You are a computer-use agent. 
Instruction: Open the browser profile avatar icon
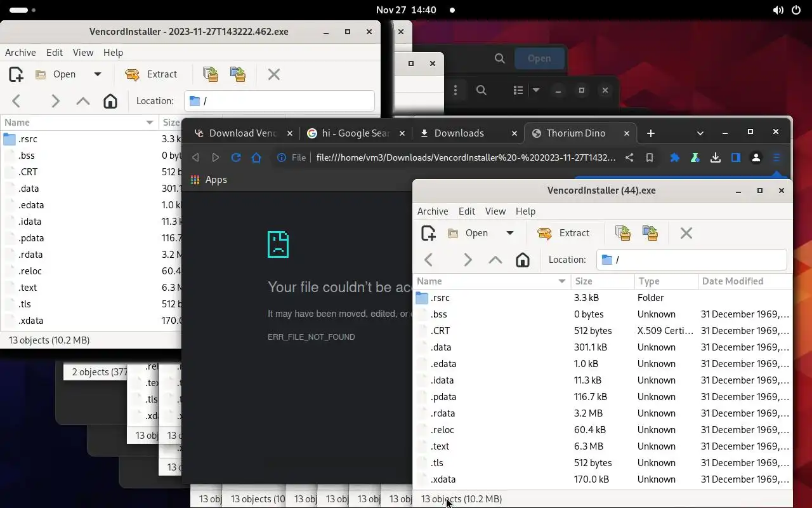pyautogui.click(x=756, y=157)
